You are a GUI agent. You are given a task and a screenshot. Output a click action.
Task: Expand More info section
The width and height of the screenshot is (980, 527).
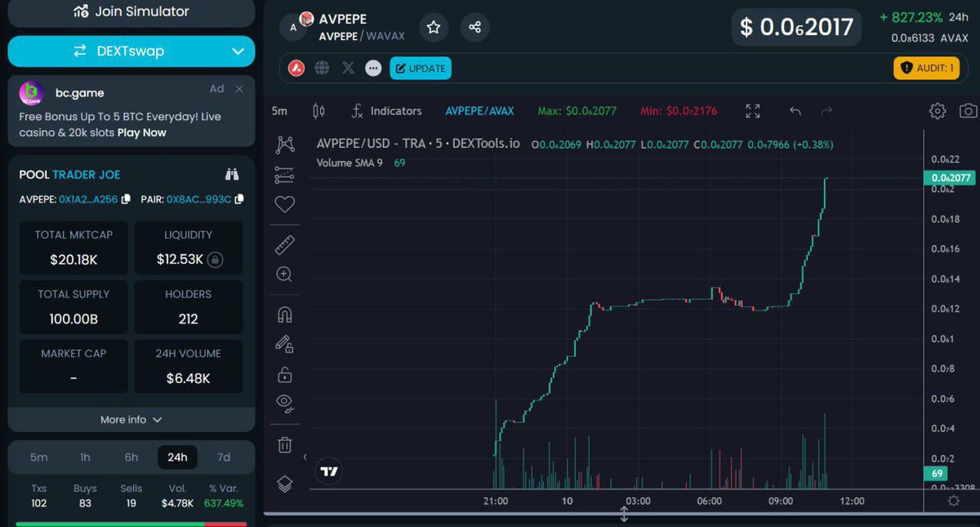[131, 419]
